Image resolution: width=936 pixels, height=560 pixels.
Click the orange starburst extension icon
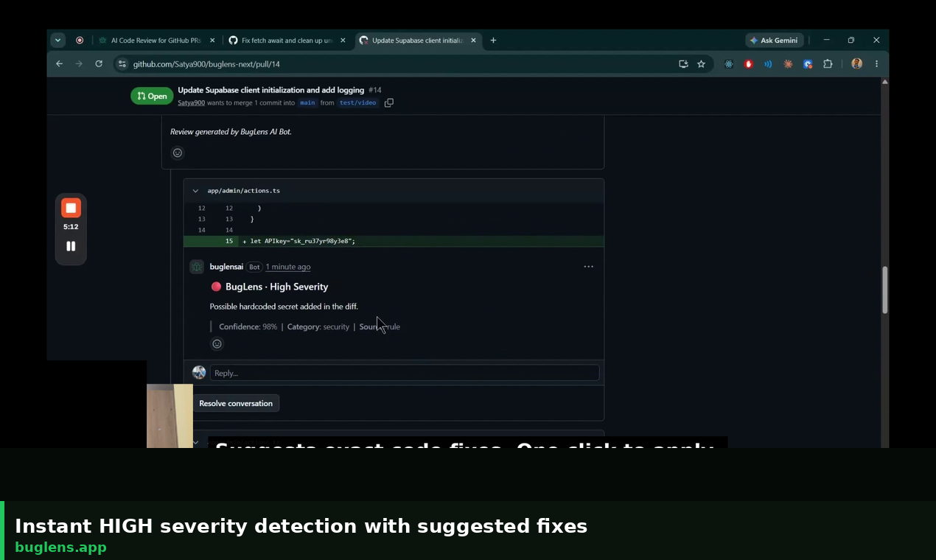pos(788,64)
